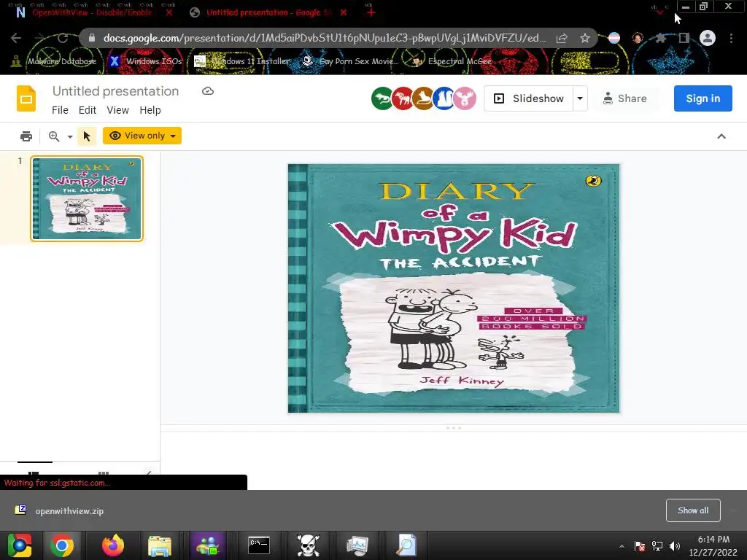747x560 pixels.
Task: Select slide 1 thumbnail in filmstrip
Action: pos(87,198)
